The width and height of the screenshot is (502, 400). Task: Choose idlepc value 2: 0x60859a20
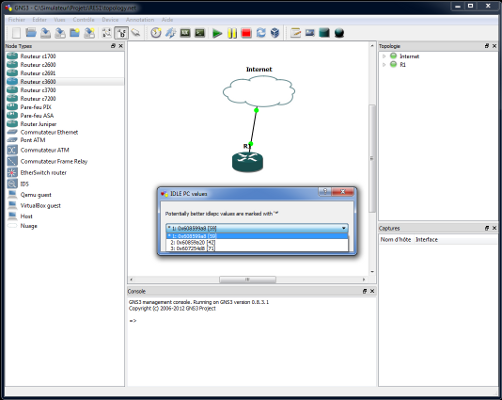257,242
